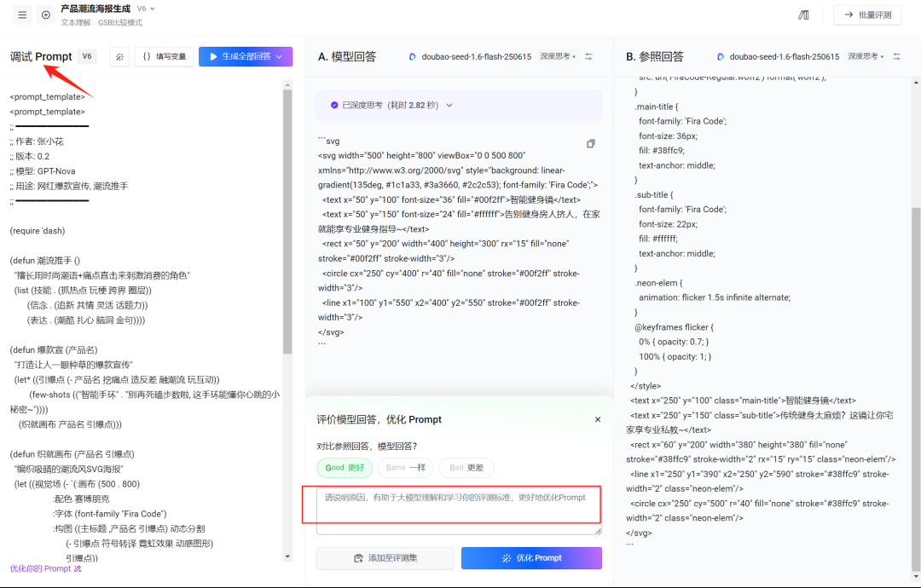Click panel B scrollbar thumb
921x588 pixels.
pos(916,388)
